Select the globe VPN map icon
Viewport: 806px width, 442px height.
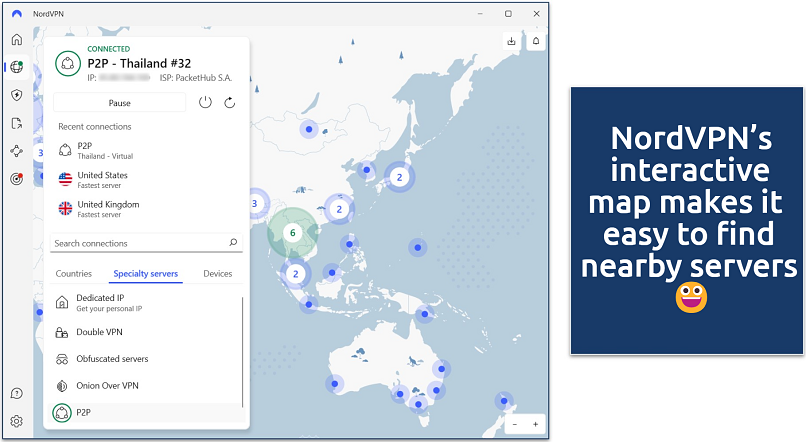(x=16, y=67)
